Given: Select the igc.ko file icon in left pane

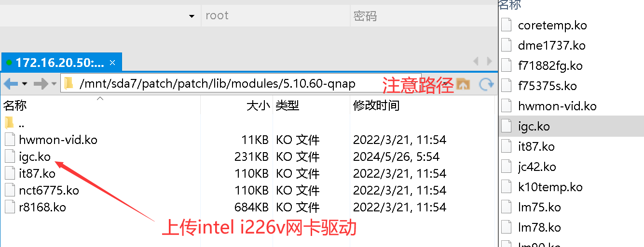Looking at the screenshot, I should (x=10, y=156).
